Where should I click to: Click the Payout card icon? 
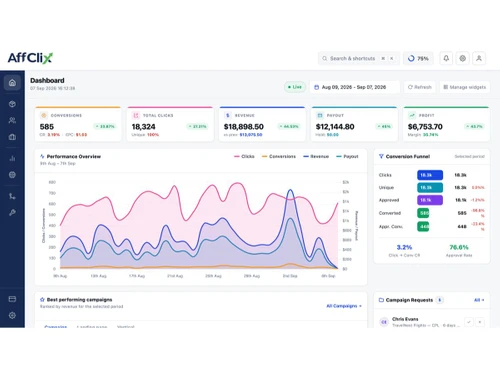pos(320,115)
